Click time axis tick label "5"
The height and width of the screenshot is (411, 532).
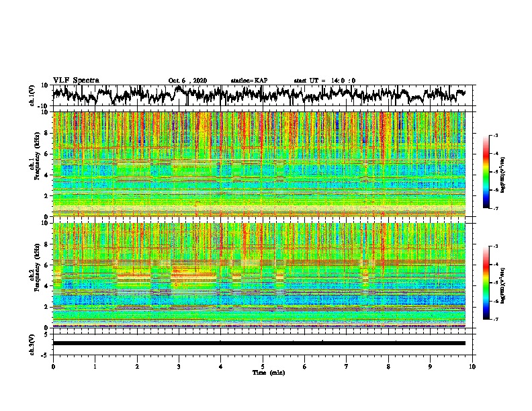coord(263,367)
